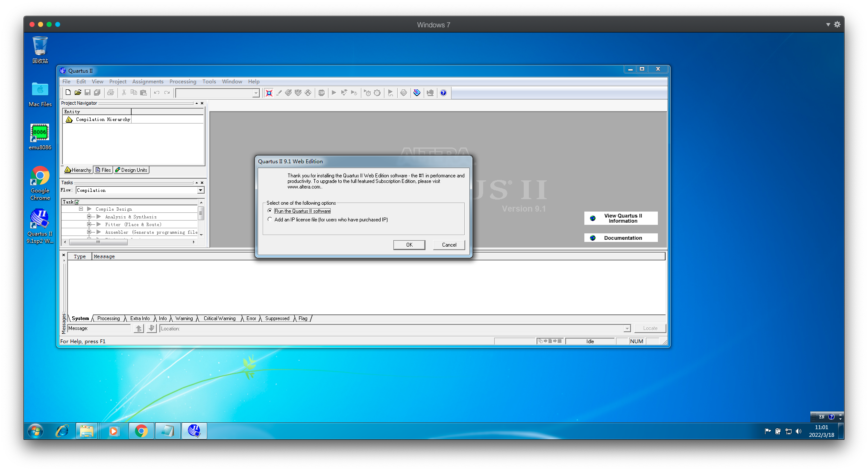Open the toolbar project entity dropdown
This screenshot has height=471, width=868.
(256, 93)
